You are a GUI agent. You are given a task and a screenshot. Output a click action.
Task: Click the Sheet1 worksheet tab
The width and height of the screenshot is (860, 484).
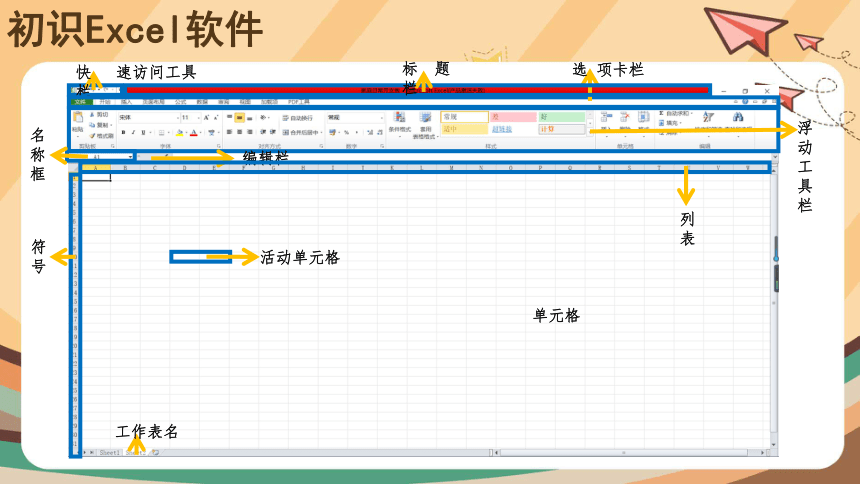tap(109, 453)
